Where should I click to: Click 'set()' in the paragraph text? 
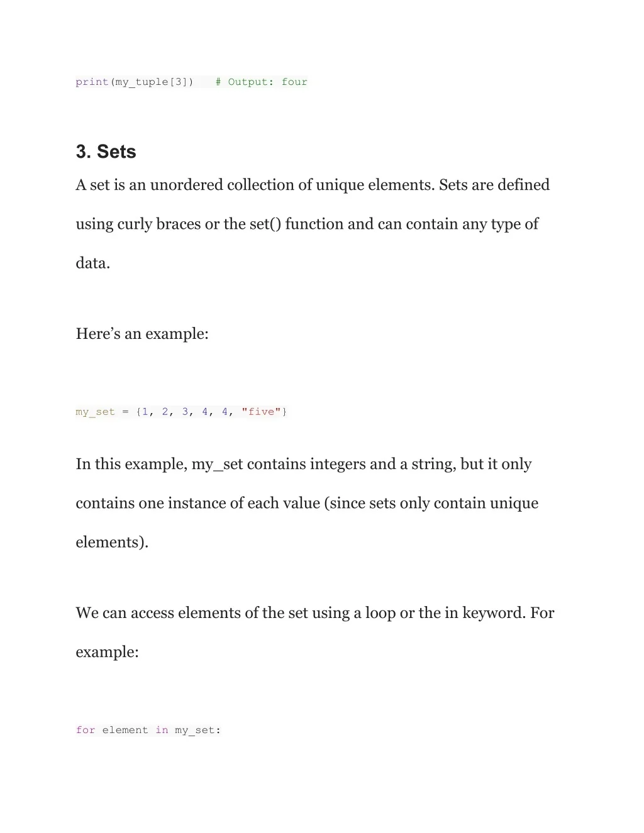tap(265, 224)
